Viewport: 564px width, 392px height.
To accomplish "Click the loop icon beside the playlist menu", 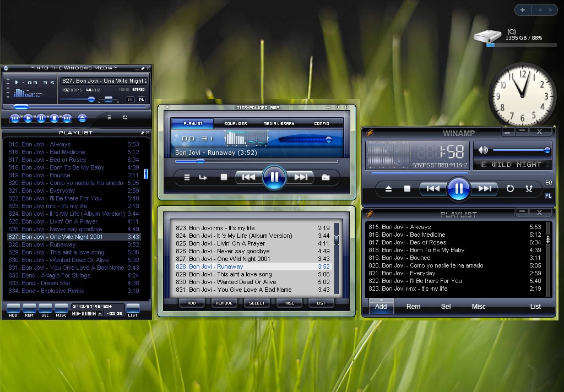I will tap(203, 177).
